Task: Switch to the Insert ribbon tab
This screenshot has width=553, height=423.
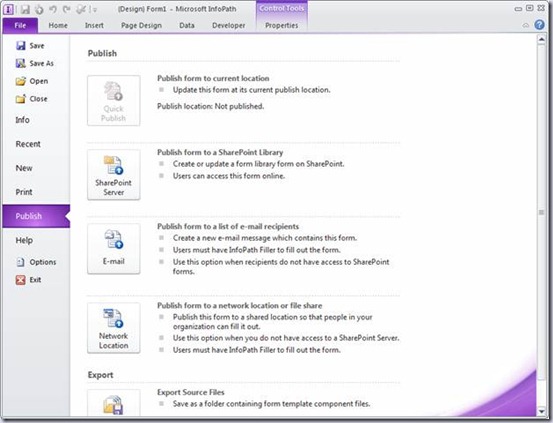Action: pyautogui.click(x=94, y=25)
